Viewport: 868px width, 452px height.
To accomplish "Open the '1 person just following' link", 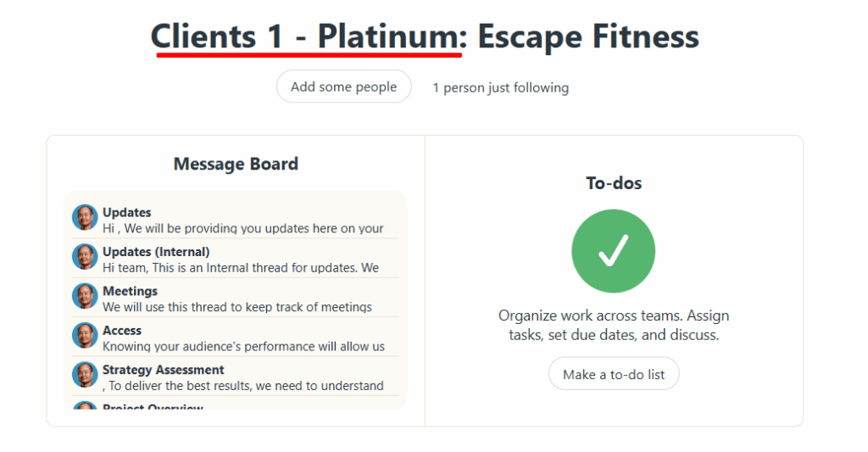I will pos(500,87).
